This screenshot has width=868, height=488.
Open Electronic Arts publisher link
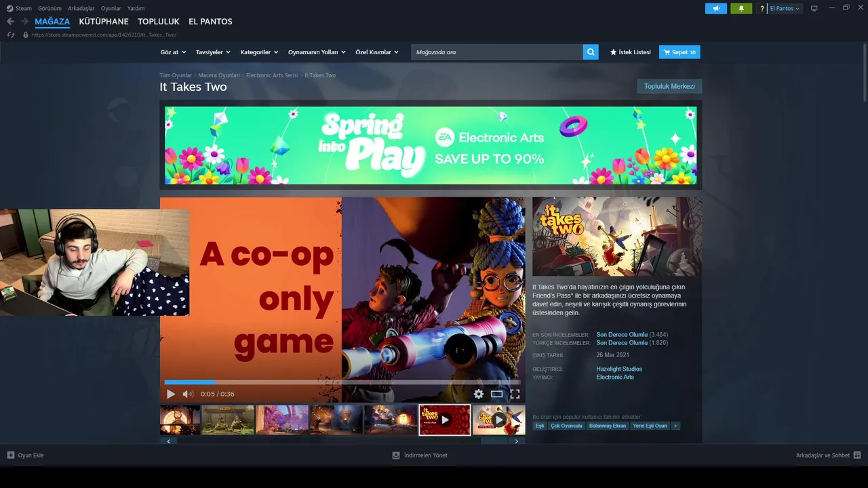point(615,377)
